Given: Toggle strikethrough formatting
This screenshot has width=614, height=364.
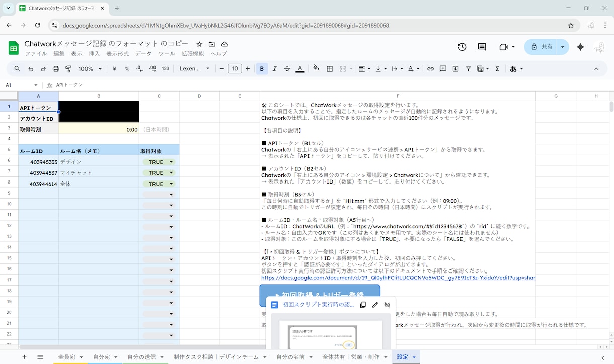Looking at the screenshot, I should pyautogui.click(x=287, y=69).
